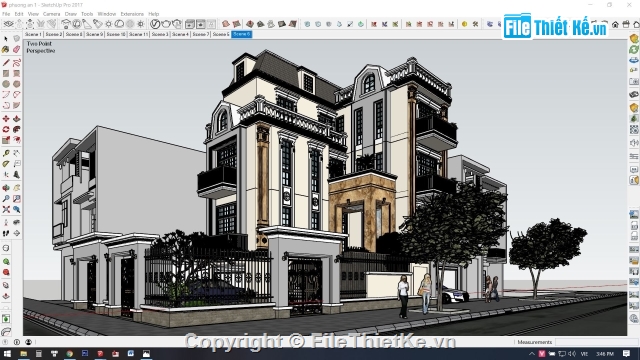
Task: Open the Tools menu
Action: (x=87, y=14)
